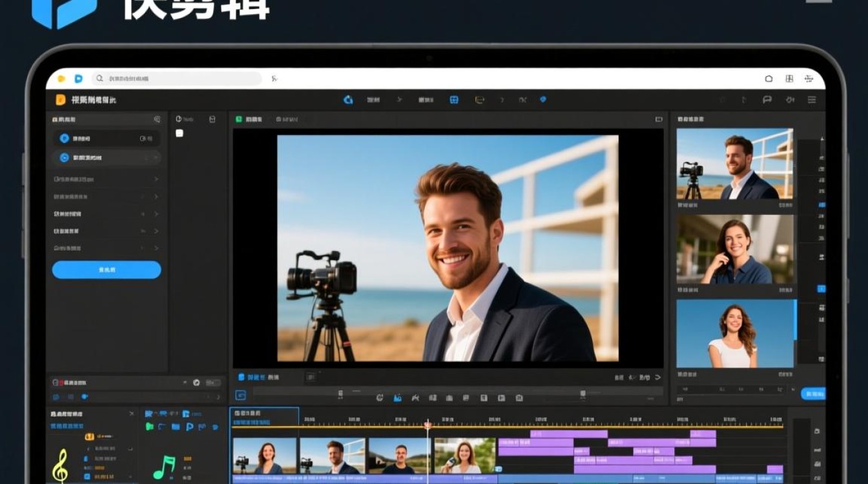Click the left handle on the bar beneath the preview
The width and height of the screenshot is (868, 484).
(340, 393)
